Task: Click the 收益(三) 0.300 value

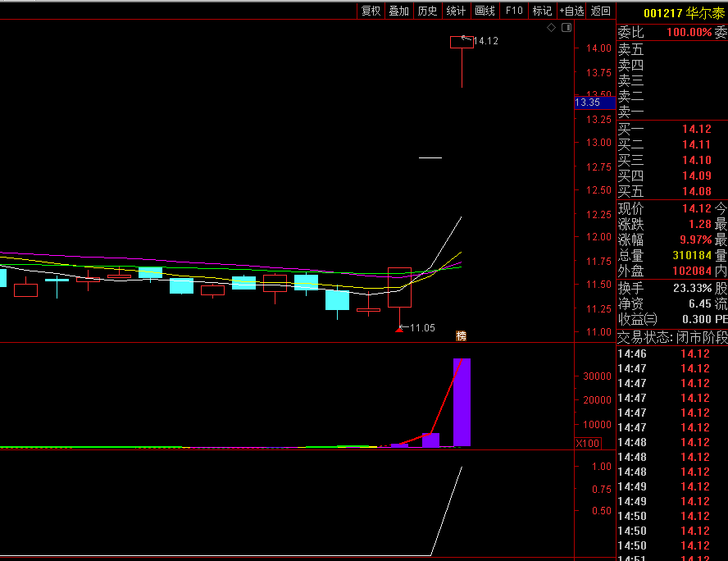Action: [x=696, y=320]
